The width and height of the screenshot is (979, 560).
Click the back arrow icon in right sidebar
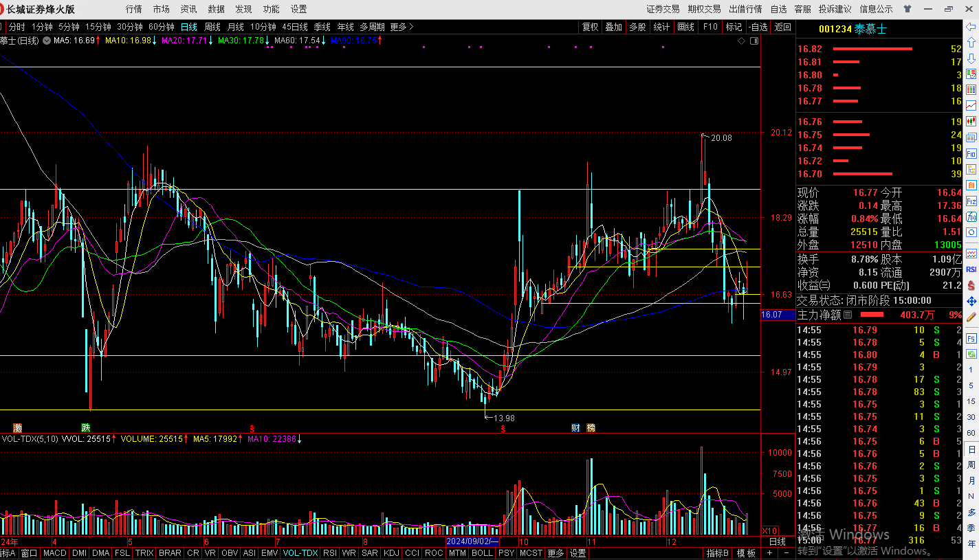pyautogui.click(x=971, y=27)
